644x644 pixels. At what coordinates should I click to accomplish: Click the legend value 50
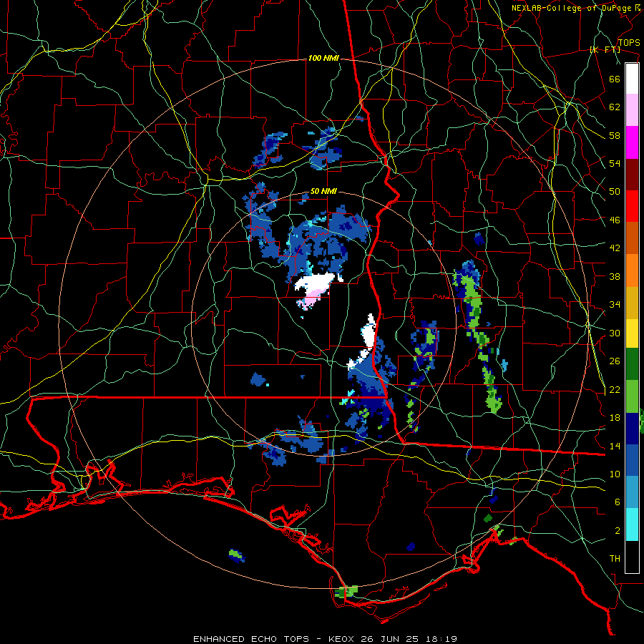(x=615, y=191)
